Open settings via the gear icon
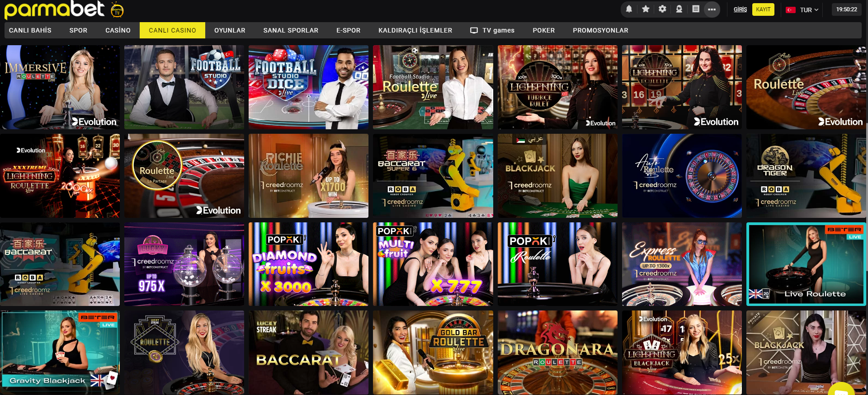 [x=662, y=9]
